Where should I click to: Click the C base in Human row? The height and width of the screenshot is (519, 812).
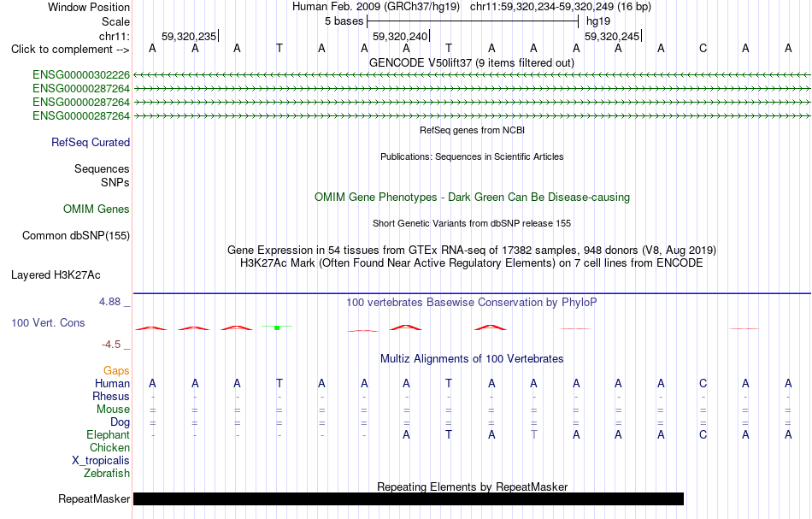coord(703,383)
